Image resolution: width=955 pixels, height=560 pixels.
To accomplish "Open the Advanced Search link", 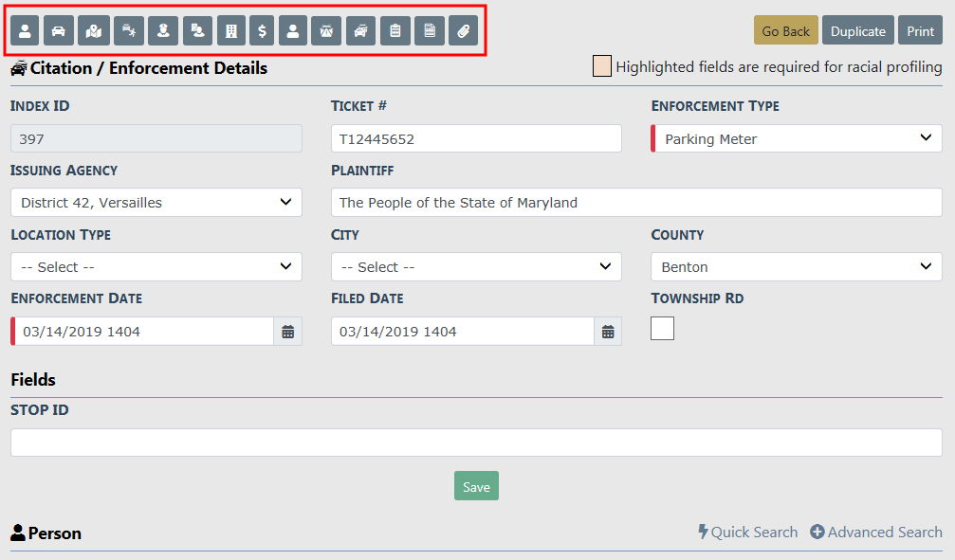I will click(x=876, y=533).
